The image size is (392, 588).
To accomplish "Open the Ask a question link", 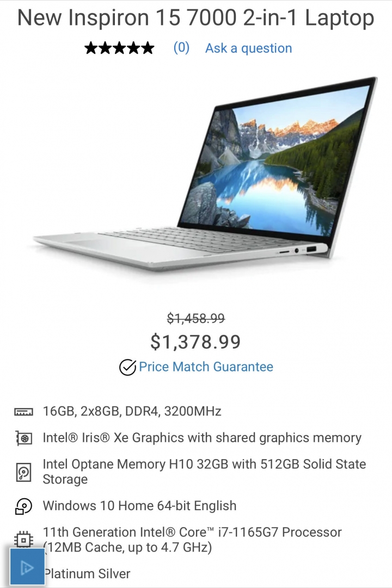I will click(248, 48).
